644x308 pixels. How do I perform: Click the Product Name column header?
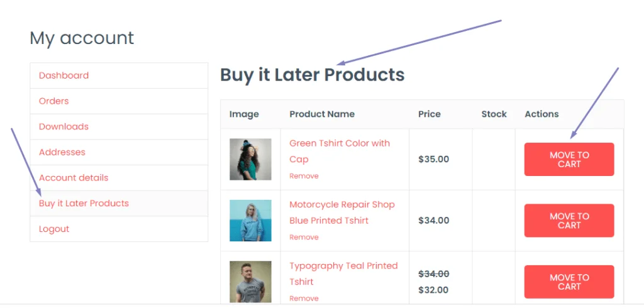coord(322,114)
